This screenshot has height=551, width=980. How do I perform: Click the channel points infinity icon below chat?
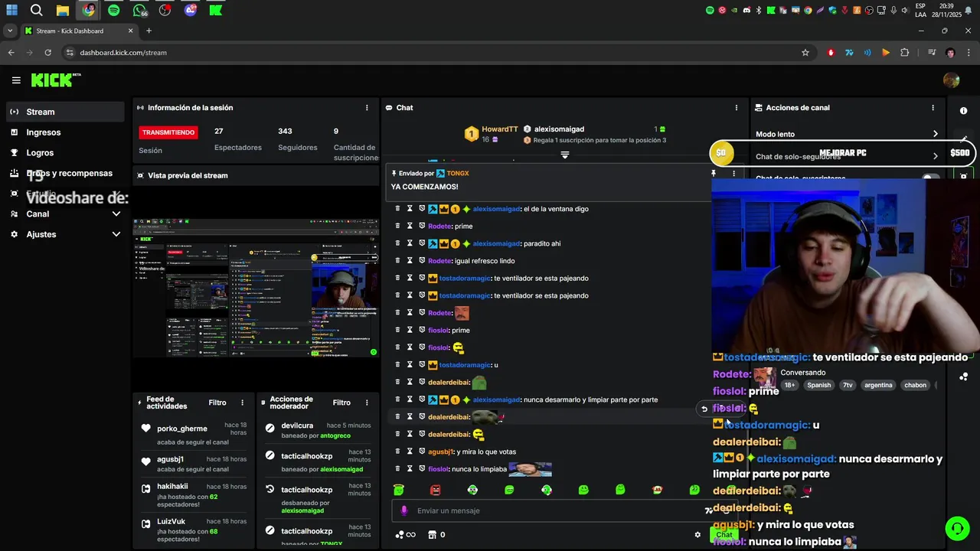405,535
